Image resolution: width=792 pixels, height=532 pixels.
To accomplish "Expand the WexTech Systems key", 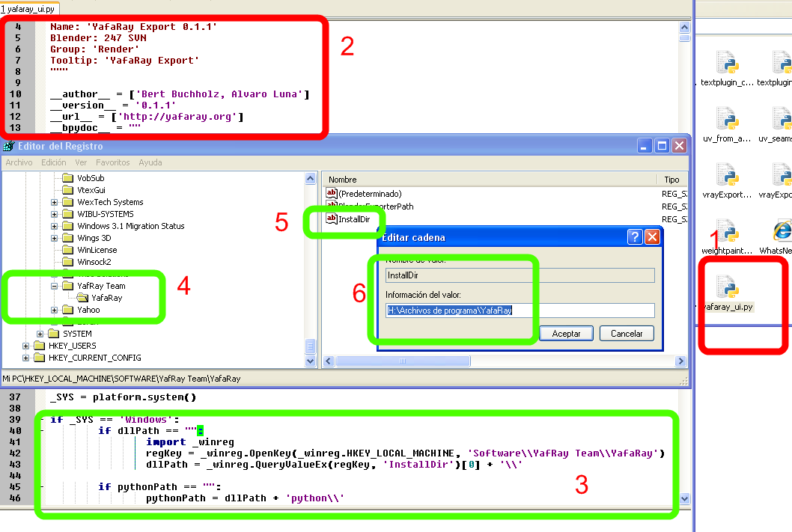I will coord(54,202).
